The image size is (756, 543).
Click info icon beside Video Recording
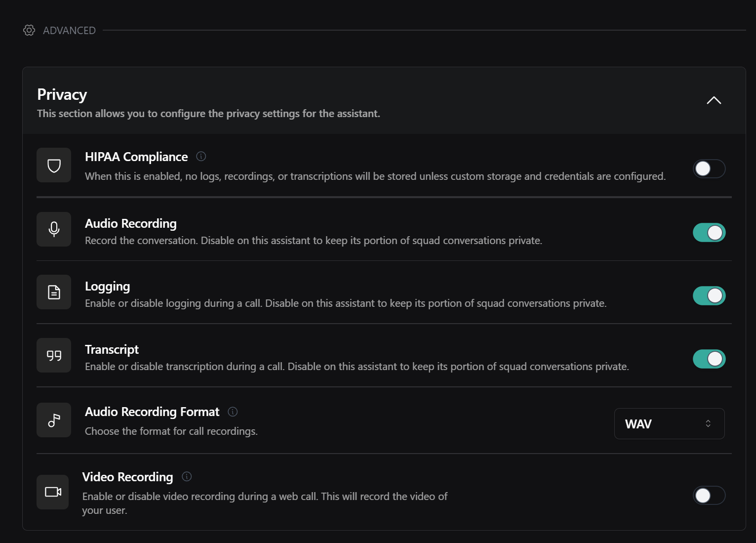(x=187, y=477)
